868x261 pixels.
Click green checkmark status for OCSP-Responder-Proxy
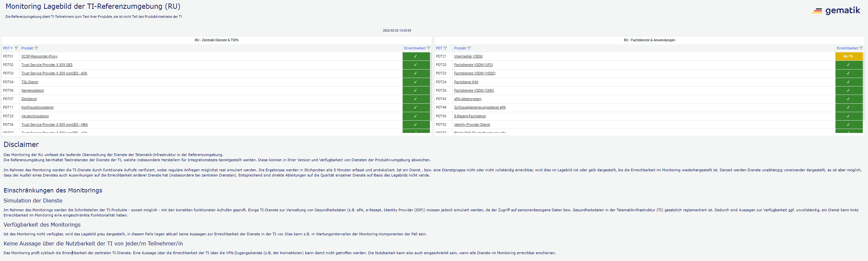point(416,56)
